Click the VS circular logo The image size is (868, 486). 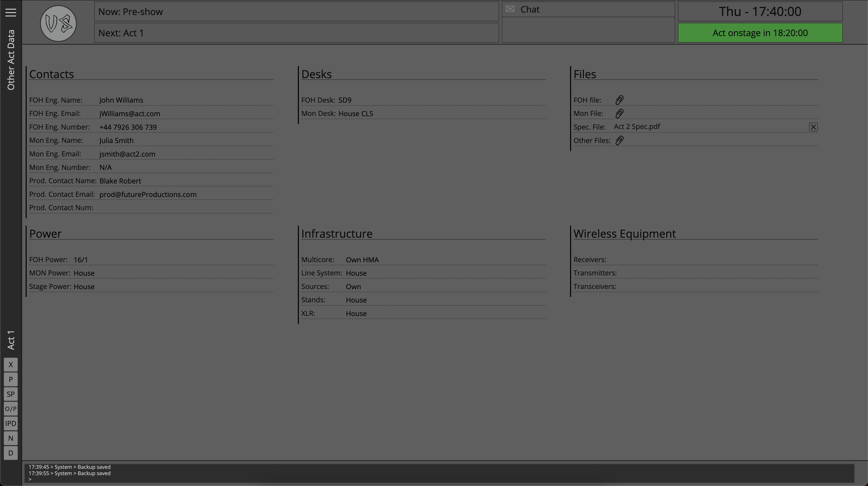58,23
